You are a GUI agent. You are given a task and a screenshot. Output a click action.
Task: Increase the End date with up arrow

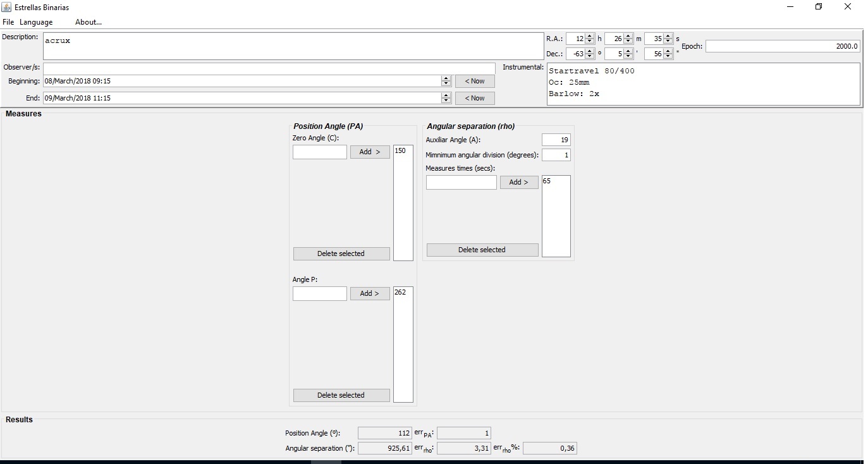tap(446, 95)
